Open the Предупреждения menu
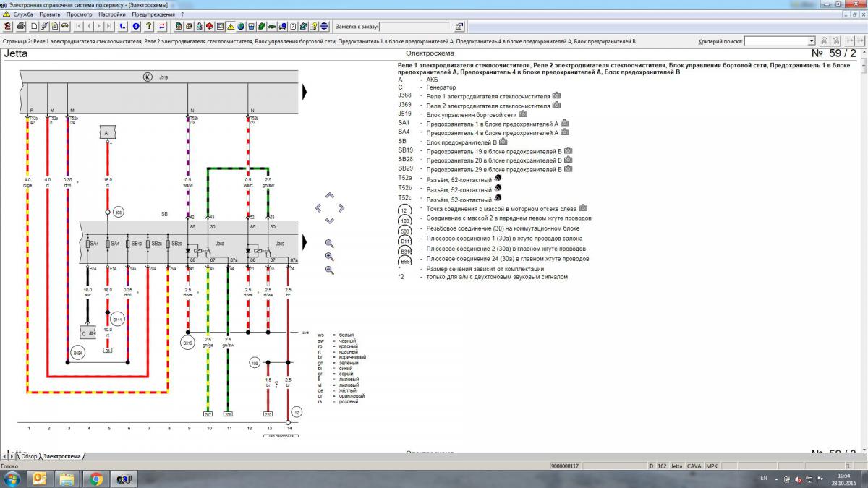Viewport: 868px width, 488px height. coord(153,14)
